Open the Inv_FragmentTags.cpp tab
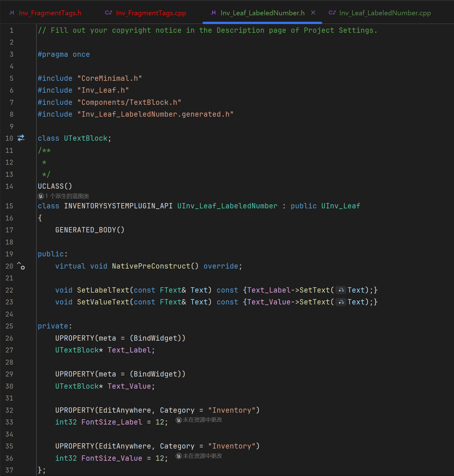Screen dimensions: 454x476 coord(151,13)
